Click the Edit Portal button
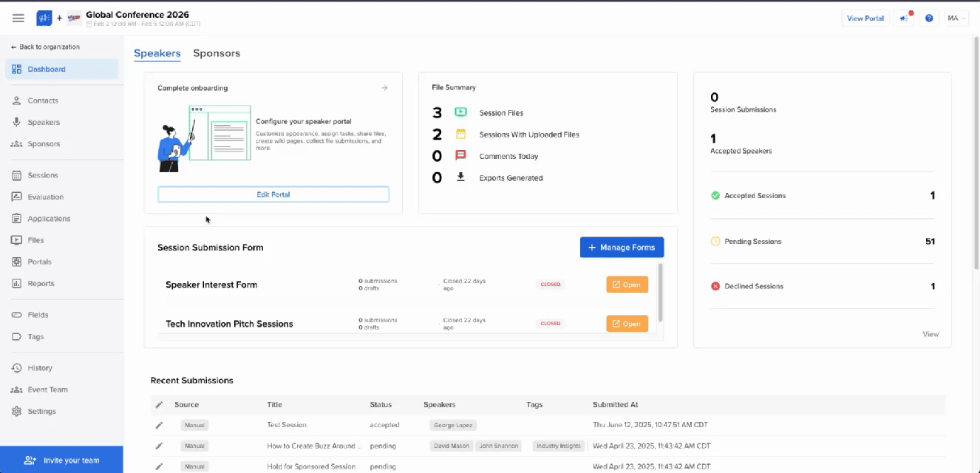980x473 pixels. click(x=273, y=194)
